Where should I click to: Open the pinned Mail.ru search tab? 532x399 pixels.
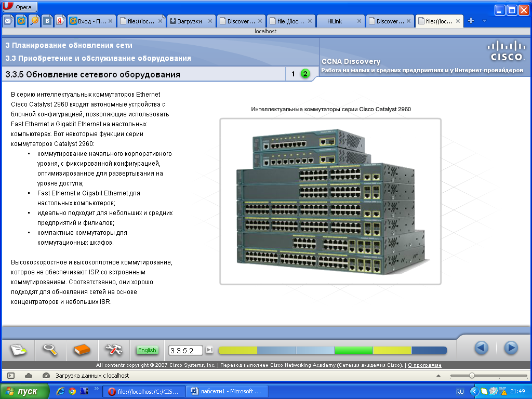click(x=34, y=21)
